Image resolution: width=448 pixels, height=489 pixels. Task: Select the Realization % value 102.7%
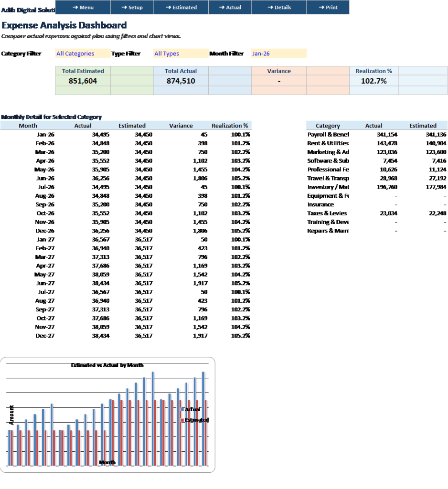pos(374,81)
